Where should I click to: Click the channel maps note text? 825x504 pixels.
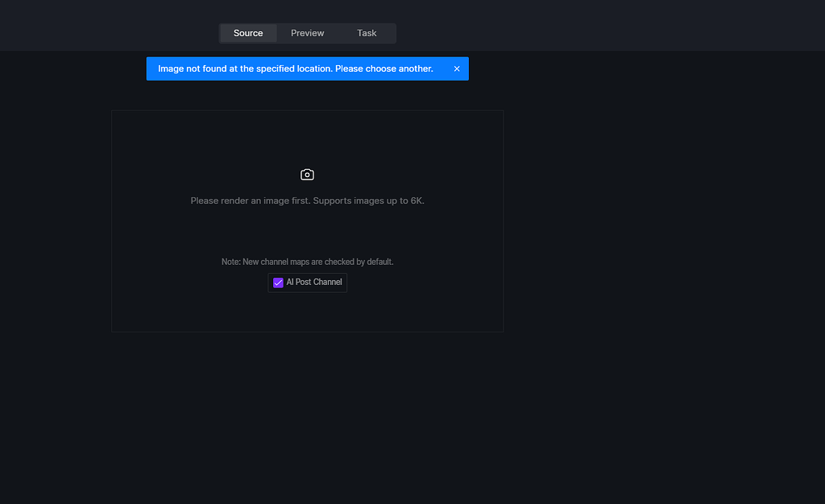click(307, 261)
